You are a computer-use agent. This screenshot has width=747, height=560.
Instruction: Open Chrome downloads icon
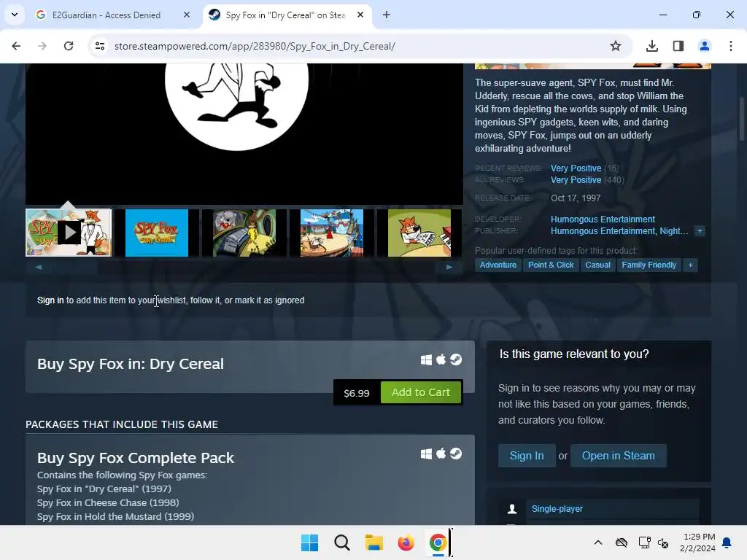(652, 46)
